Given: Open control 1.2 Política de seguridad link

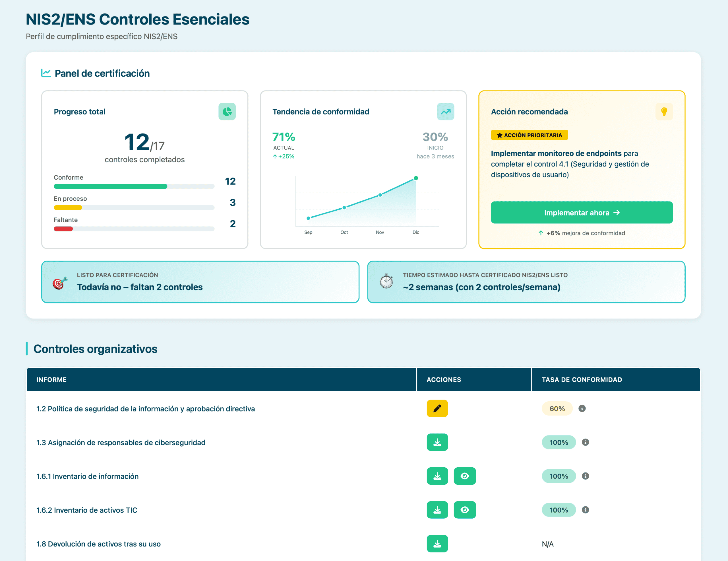Looking at the screenshot, I should 145,408.
